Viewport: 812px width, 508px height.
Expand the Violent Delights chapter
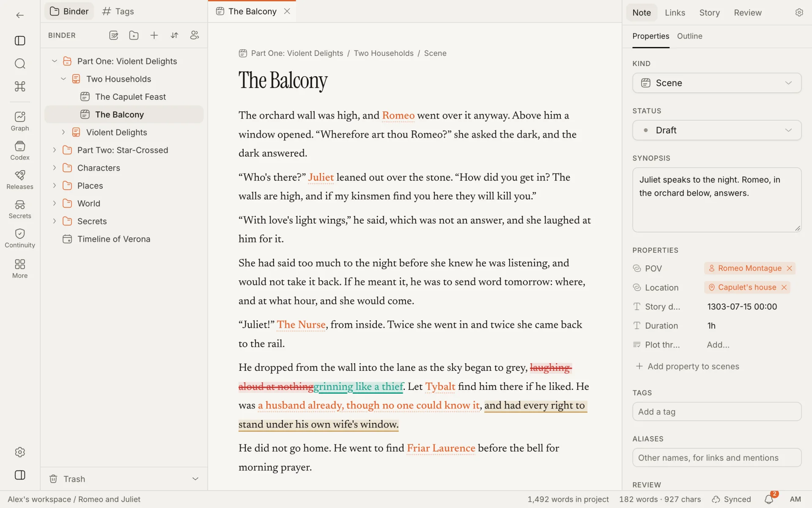63,132
